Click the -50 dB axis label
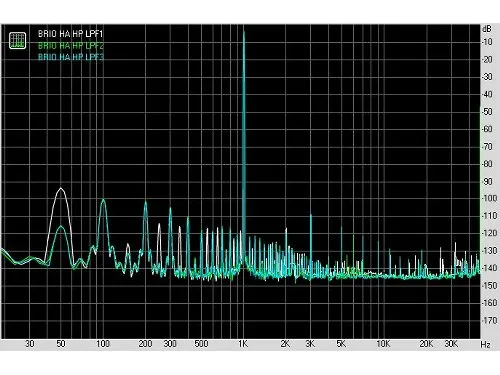This screenshot has height=375, width=500. pyautogui.click(x=487, y=112)
